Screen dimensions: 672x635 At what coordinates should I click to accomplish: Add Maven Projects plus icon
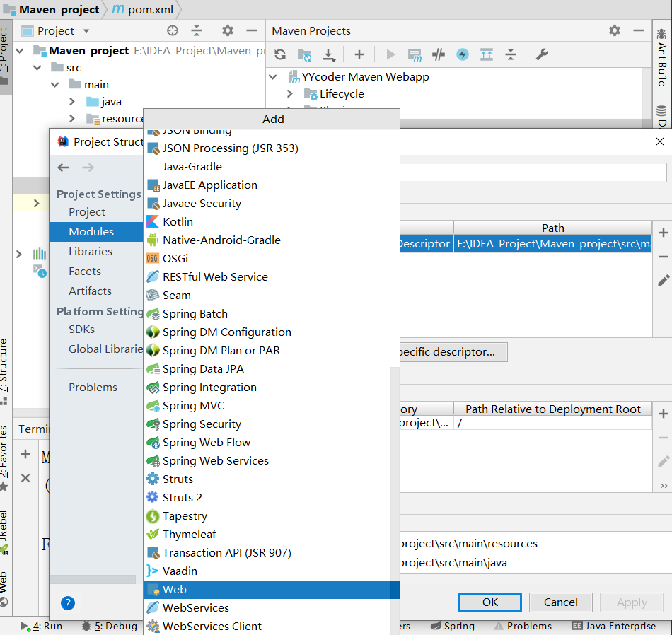[359, 54]
